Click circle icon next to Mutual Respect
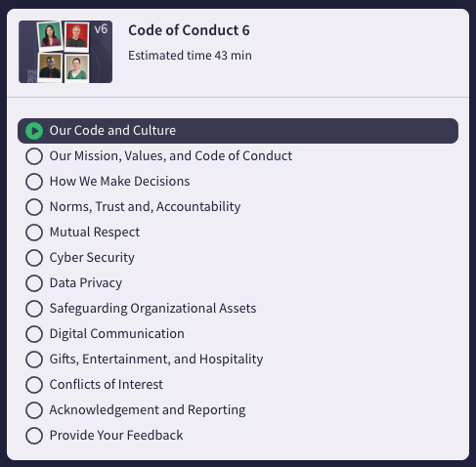Screen dimensions: 476x467 click(x=34, y=233)
